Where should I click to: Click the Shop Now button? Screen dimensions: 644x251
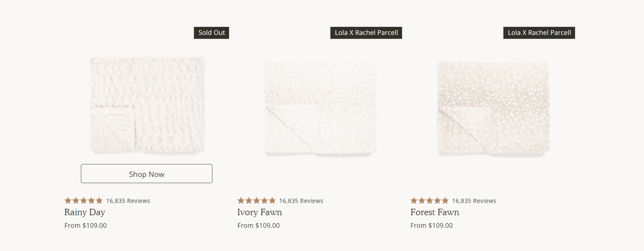tap(147, 174)
